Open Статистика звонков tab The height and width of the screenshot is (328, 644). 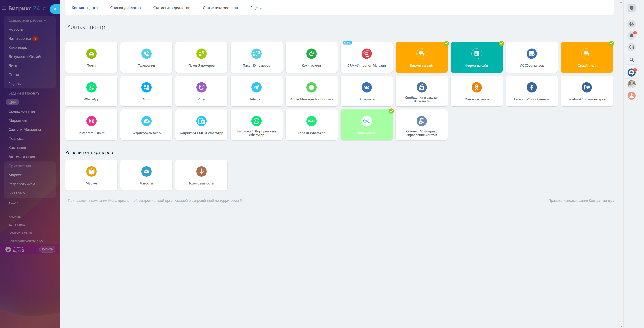click(x=220, y=8)
